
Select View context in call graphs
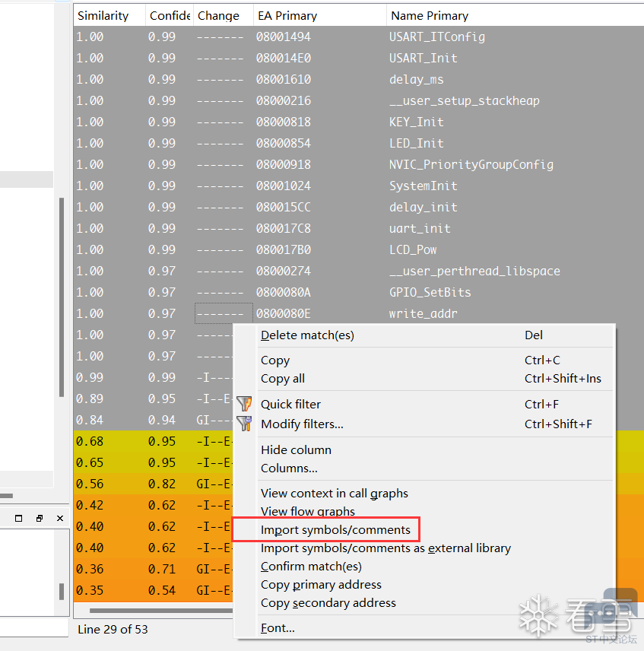pos(424,493)
